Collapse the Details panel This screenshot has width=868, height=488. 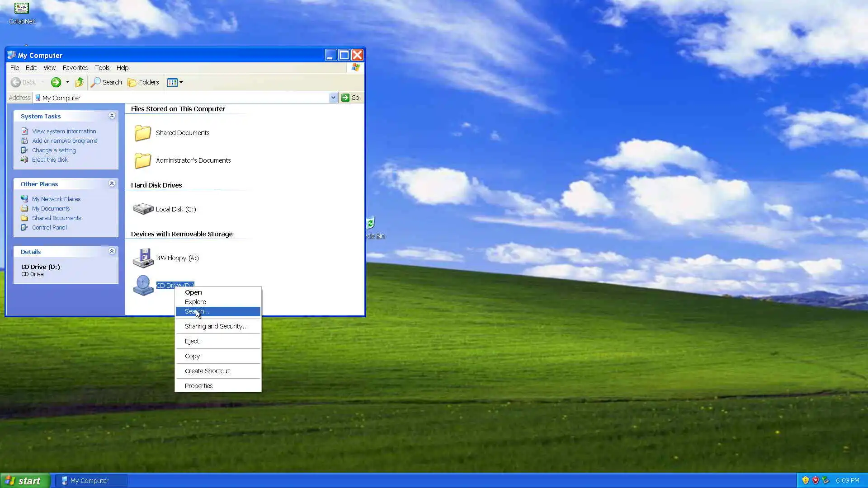pyautogui.click(x=112, y=251)
